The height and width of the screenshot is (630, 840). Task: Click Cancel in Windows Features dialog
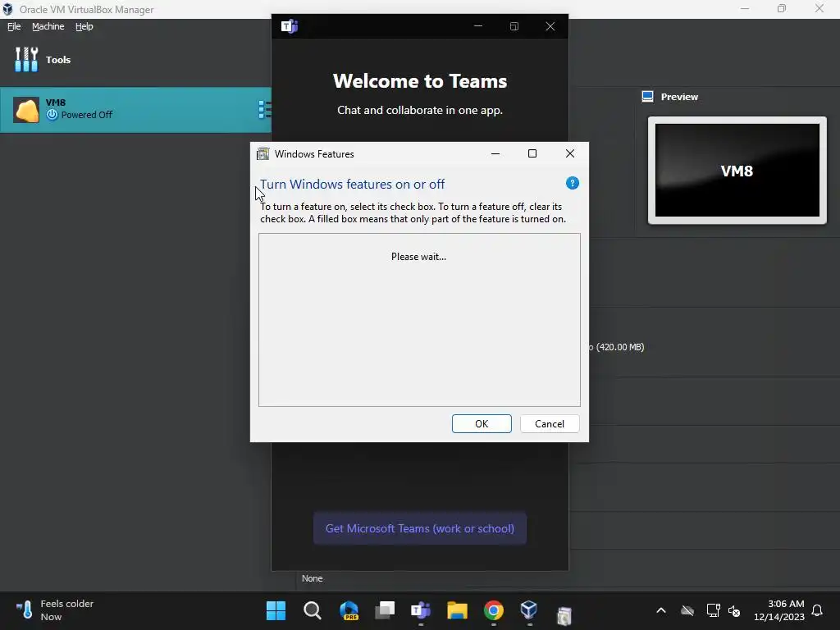[x=549, y=424]
